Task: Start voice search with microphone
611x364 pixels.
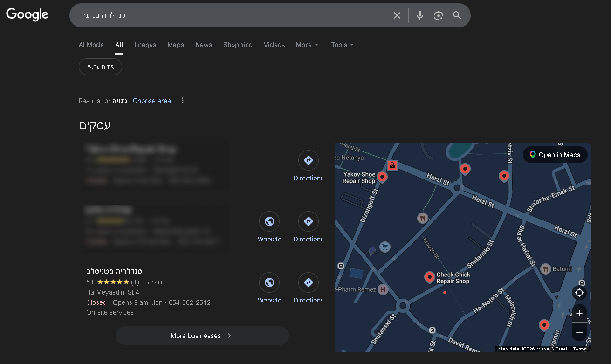Action: 419,15
